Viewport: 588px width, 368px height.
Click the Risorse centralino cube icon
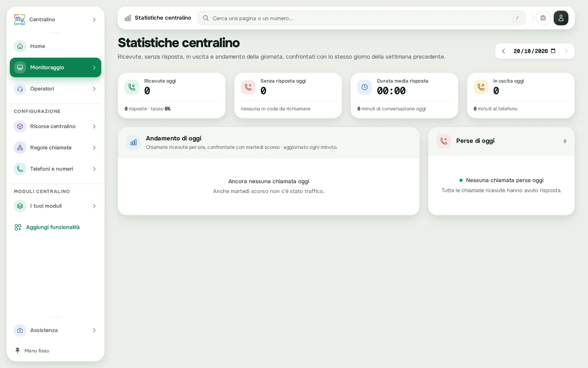click(x=20, y=126)
